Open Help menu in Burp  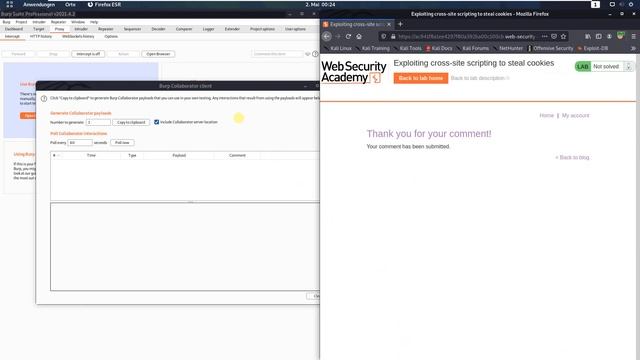pos(94,22)
